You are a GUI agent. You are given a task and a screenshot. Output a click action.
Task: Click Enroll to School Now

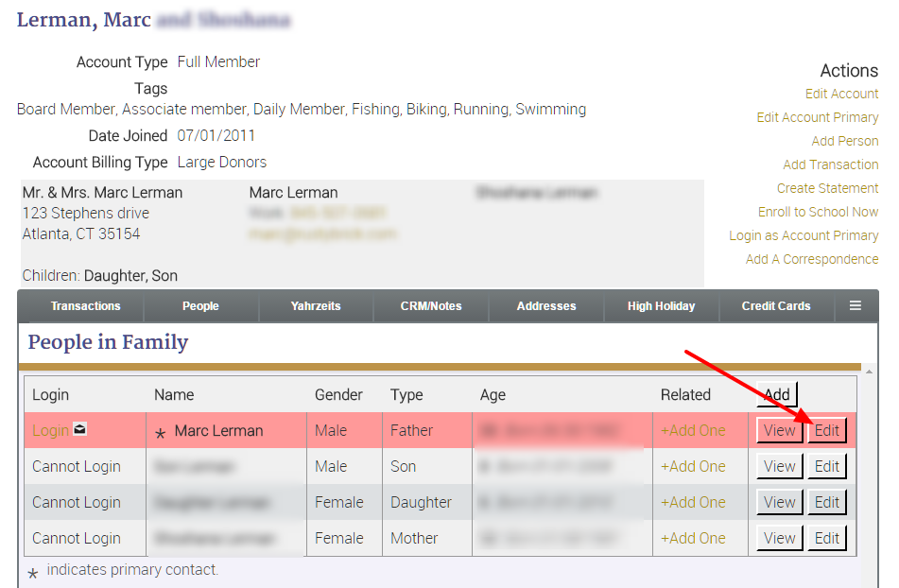(x=817, y=211)
